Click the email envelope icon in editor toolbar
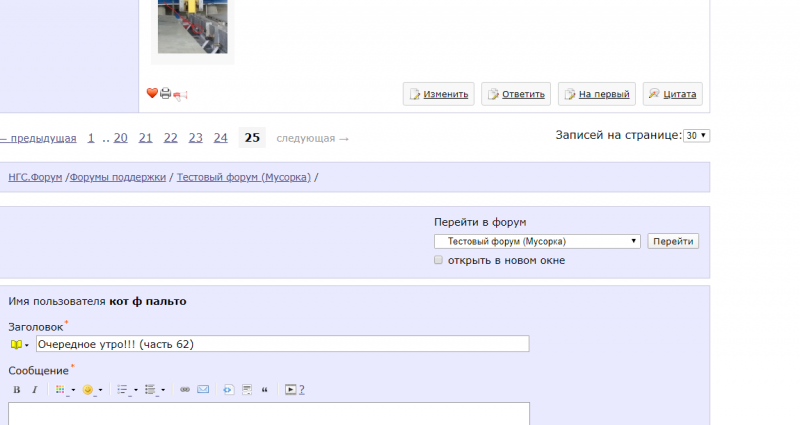The width and height of the screenshot is (800, 425). [203, 389]
